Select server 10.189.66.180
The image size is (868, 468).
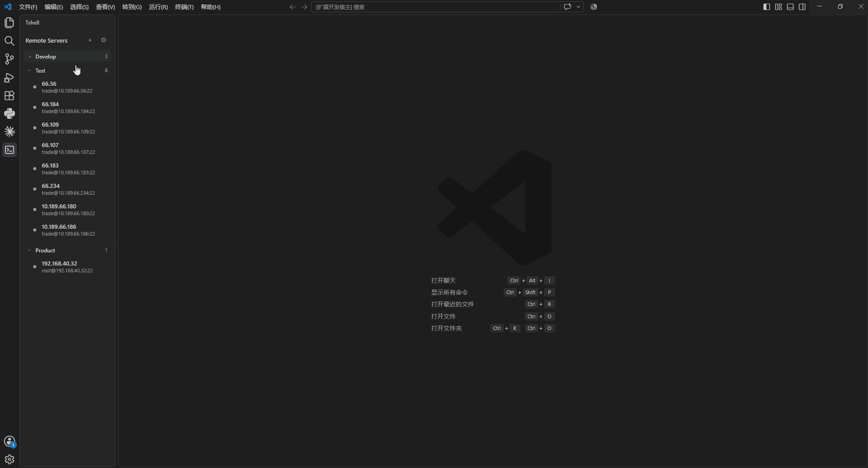coord(67,210)
